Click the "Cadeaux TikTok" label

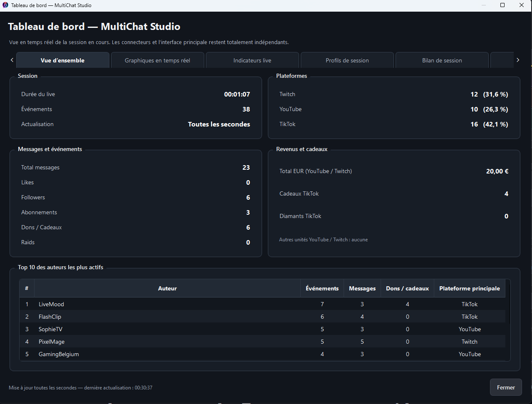point(299,194)
